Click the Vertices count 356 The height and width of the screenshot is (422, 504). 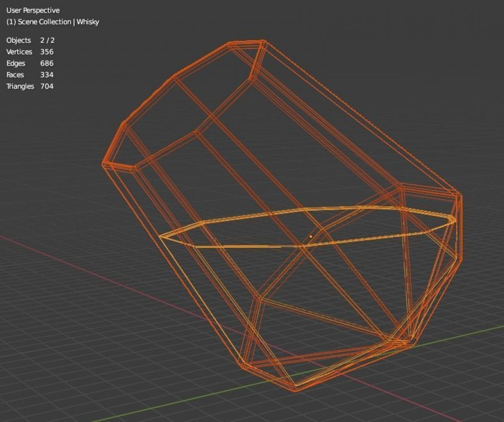[x=47, y=52]
